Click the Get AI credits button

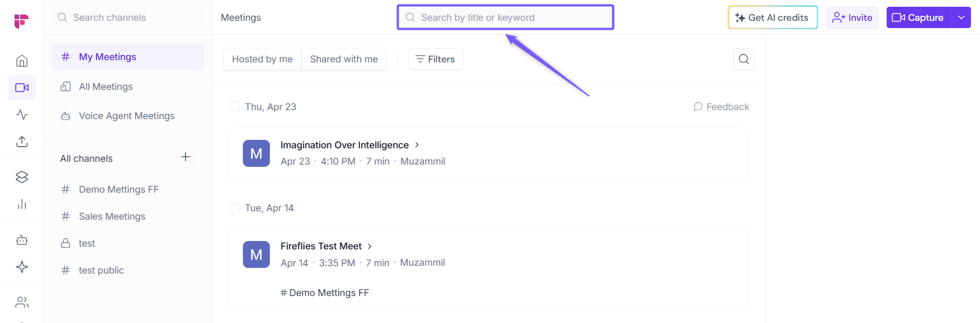773,17
